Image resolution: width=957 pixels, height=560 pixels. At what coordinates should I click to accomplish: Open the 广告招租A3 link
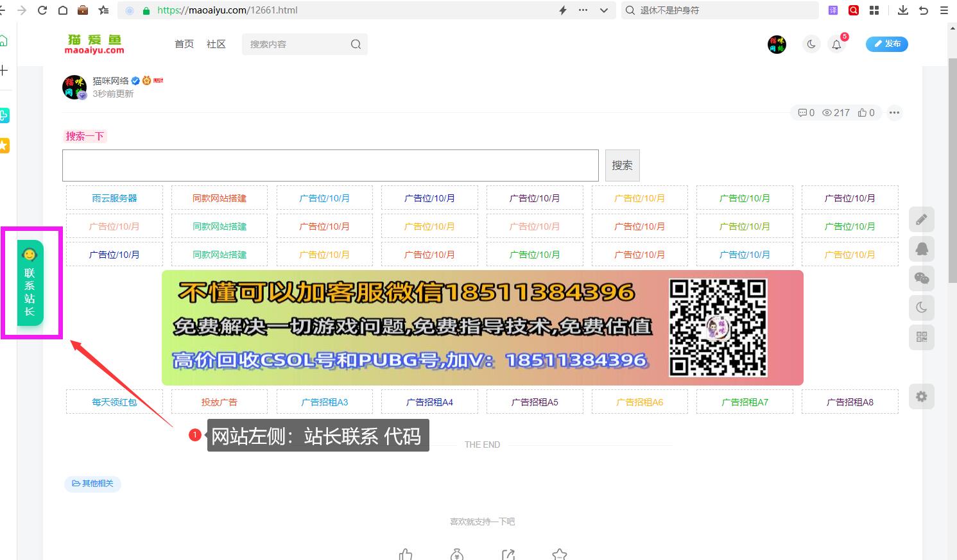[x=325, y=402]
